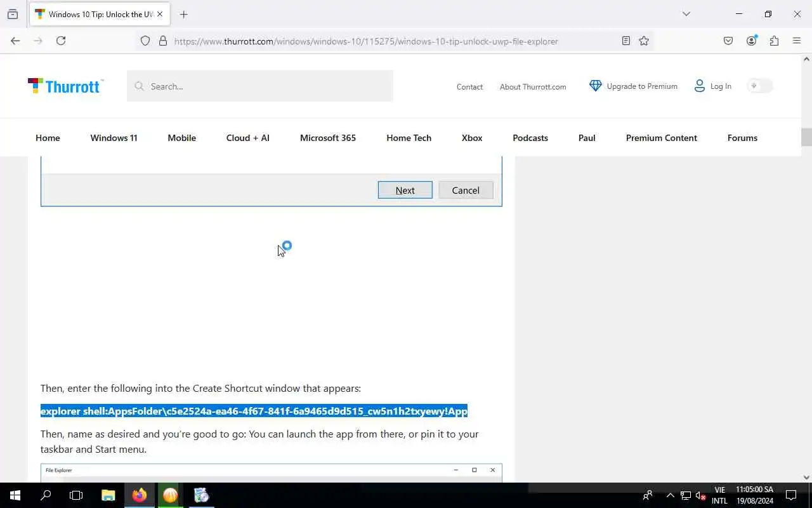Viewport: 812px width, 508px height.
Task: Open a new tab with plus button
Action: tap(183, 14)
